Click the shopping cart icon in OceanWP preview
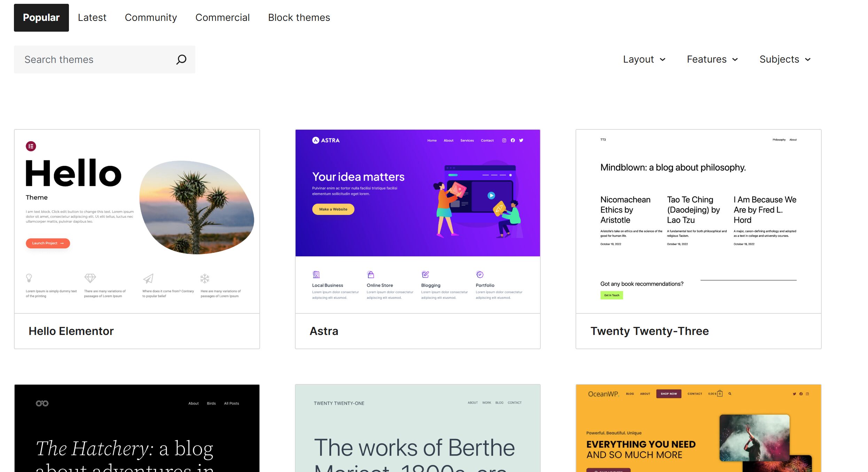 tap(720, 393)
